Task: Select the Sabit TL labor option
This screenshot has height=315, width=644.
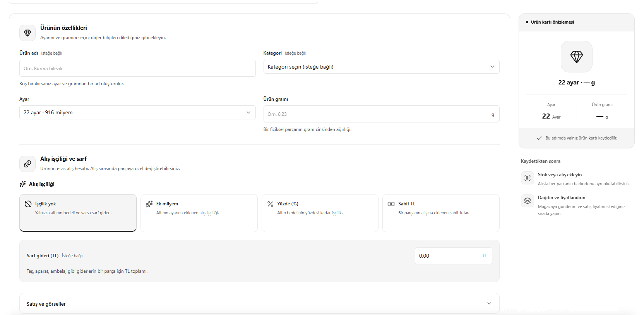Action: tap(441, 213)
